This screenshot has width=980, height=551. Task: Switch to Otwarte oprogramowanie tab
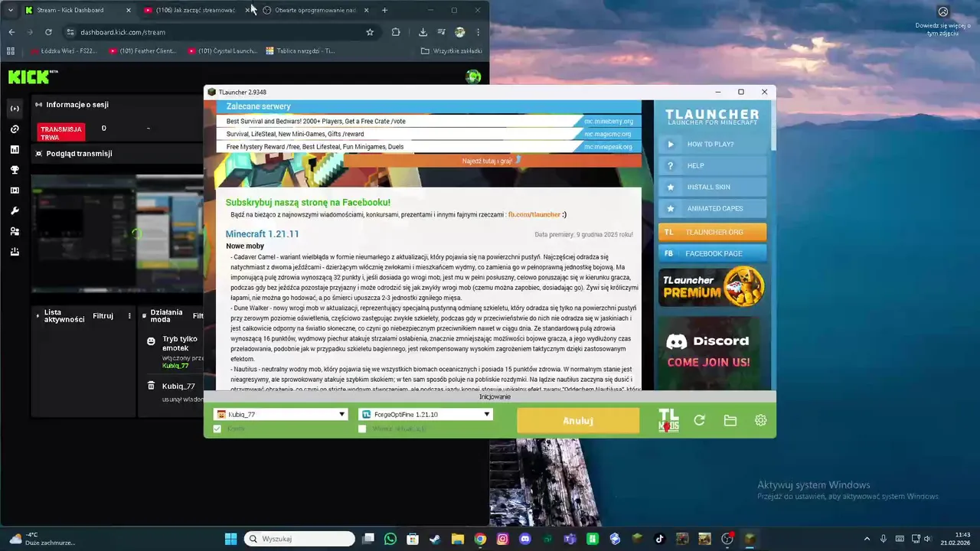(x=315, y=10)
